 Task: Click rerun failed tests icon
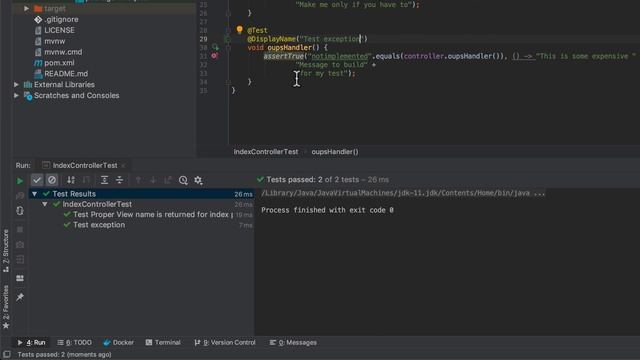coord(20,196)
